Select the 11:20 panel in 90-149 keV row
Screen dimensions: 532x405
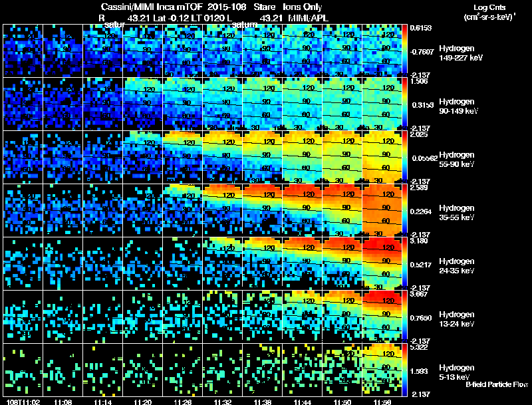142,104
